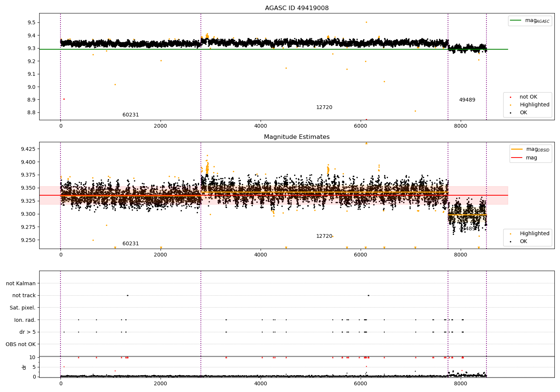The height and width of the screenshot is (392, 560).
Task: Click the '8.9' y-axis tick label
Action: pyautogui.click(x=31, y=100)
